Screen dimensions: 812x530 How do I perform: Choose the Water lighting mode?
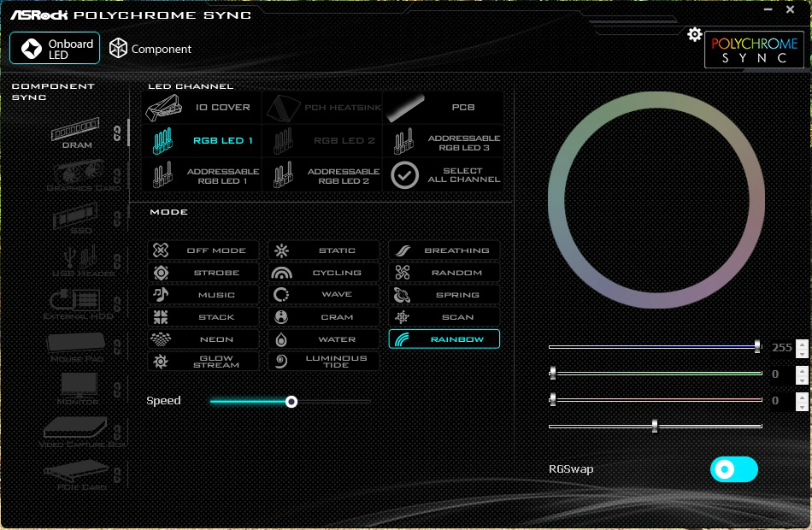pos(323,339)
